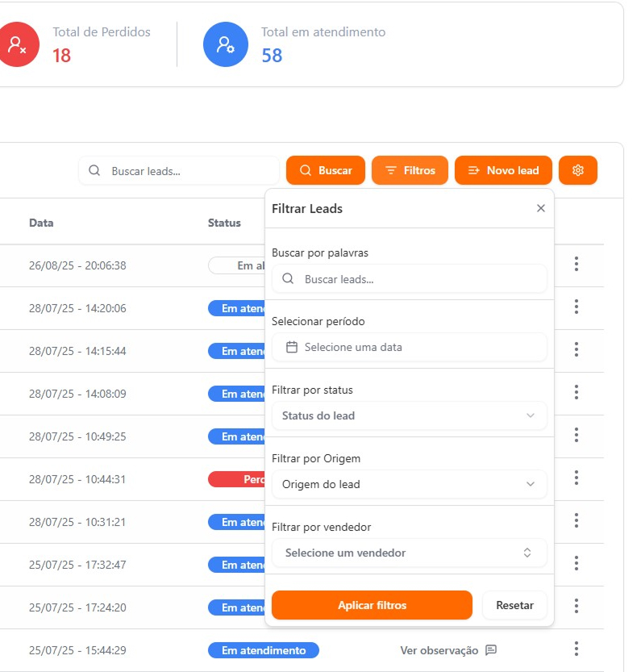Open three-dot menu for 26/08/25 lead row
Image resolution: width=641 pixels, height=672 pixels.
pos(576,265)
